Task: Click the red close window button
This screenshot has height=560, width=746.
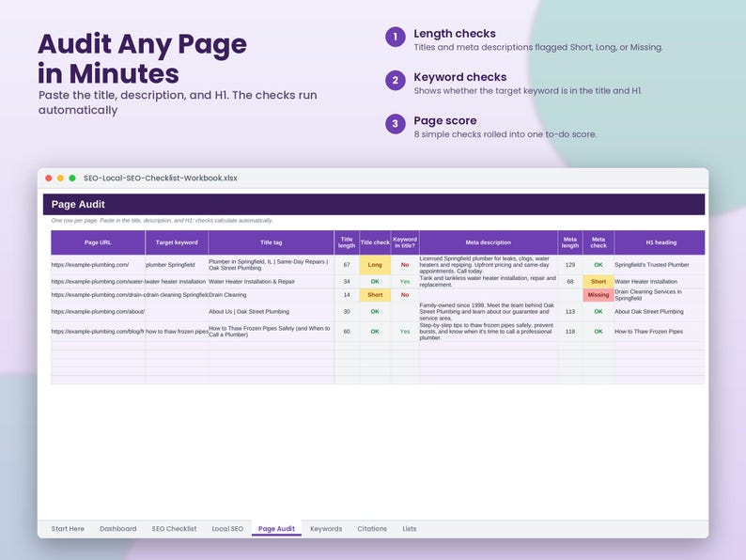Action: click(x=49, y=178)
